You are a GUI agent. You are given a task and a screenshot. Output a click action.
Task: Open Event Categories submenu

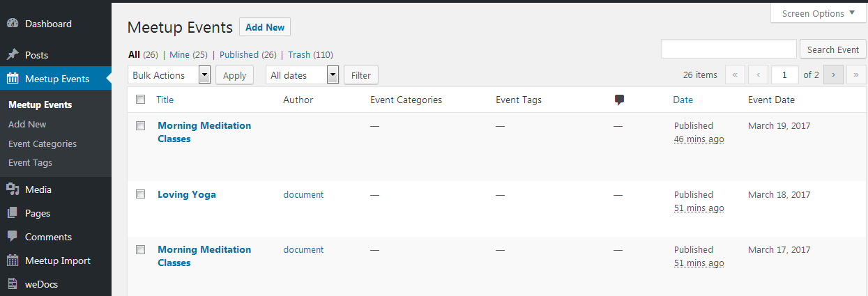coord(43,143)
